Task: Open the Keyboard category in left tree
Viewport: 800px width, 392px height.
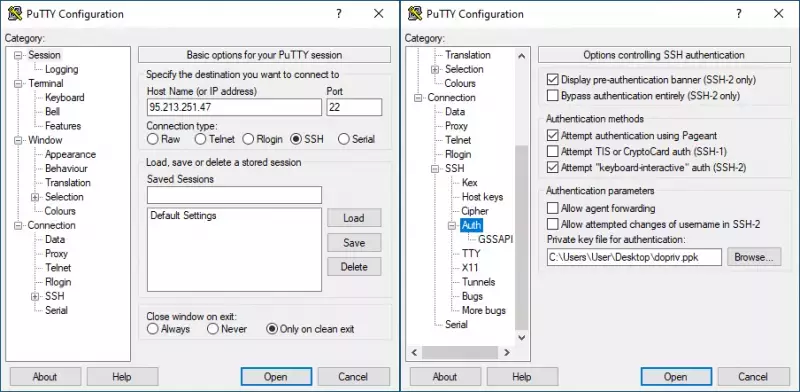Action: (x=64, y=97)
